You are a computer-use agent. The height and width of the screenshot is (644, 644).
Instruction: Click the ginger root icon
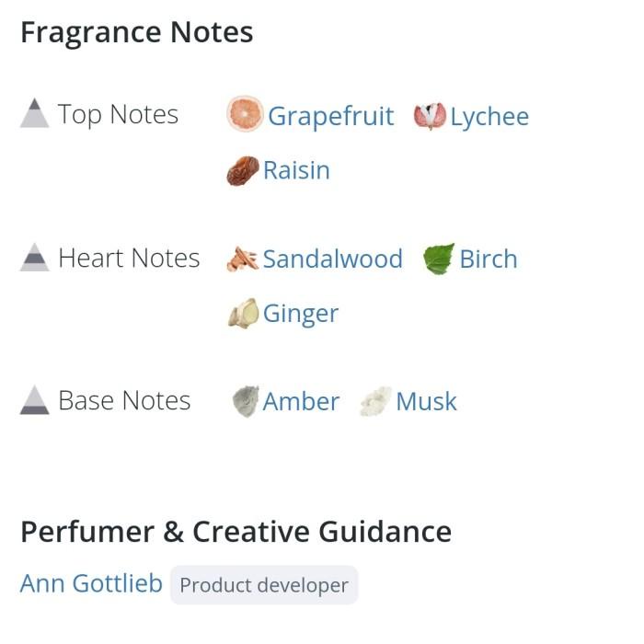243,314
